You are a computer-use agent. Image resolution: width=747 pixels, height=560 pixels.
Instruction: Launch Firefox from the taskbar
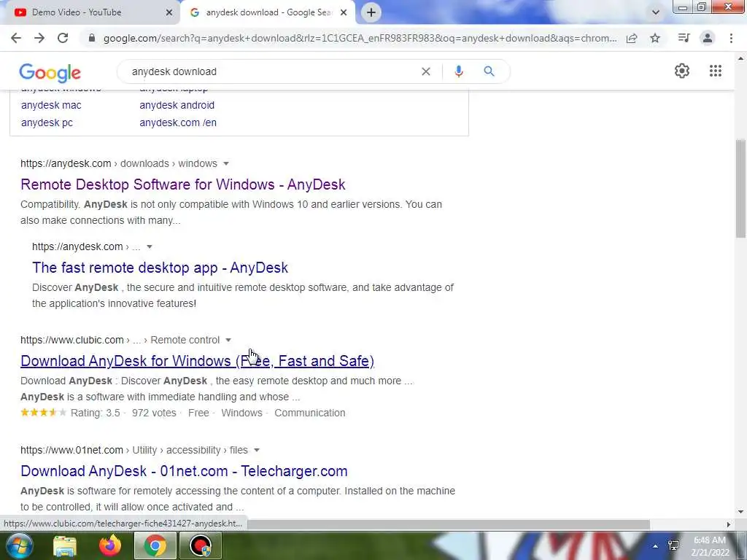[x=110, y=545]
